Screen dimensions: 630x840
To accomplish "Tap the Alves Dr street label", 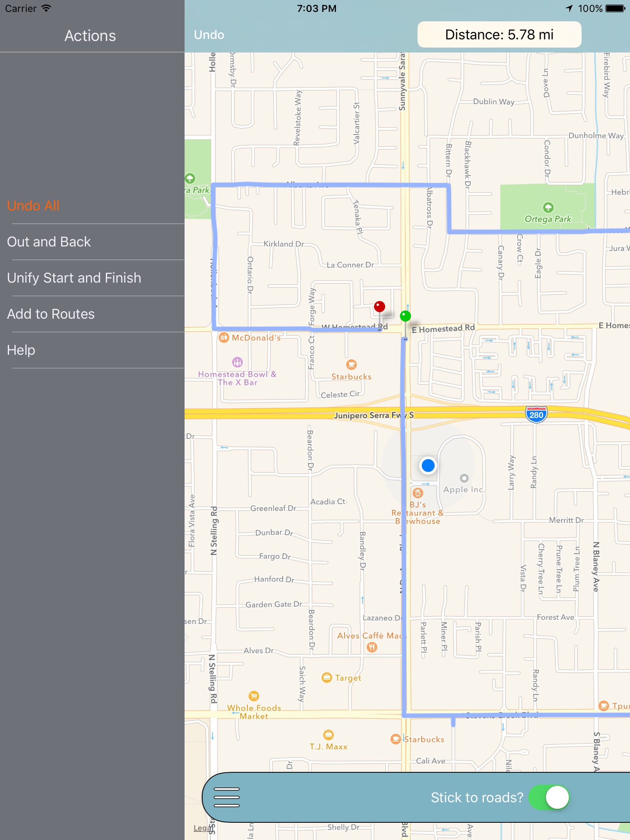I will point(258,651).
